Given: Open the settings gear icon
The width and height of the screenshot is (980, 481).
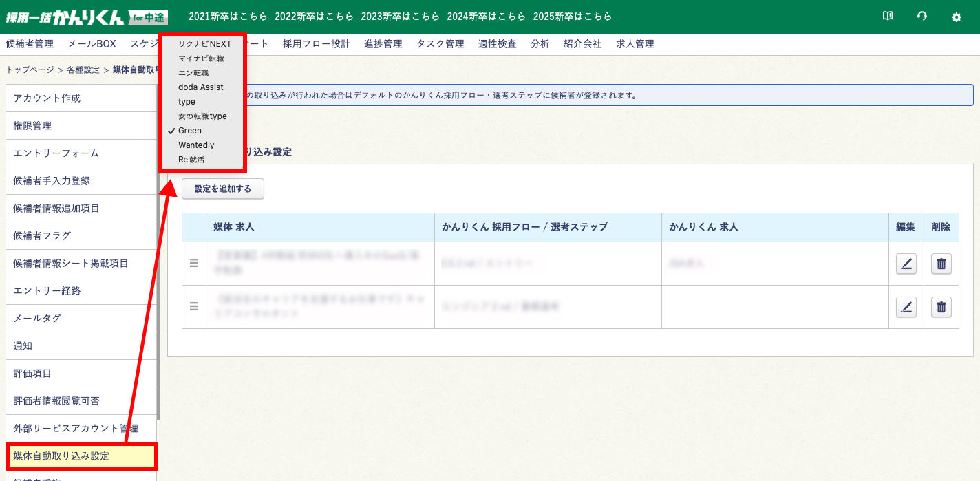Looking at the screenshot, I should 956,17.
